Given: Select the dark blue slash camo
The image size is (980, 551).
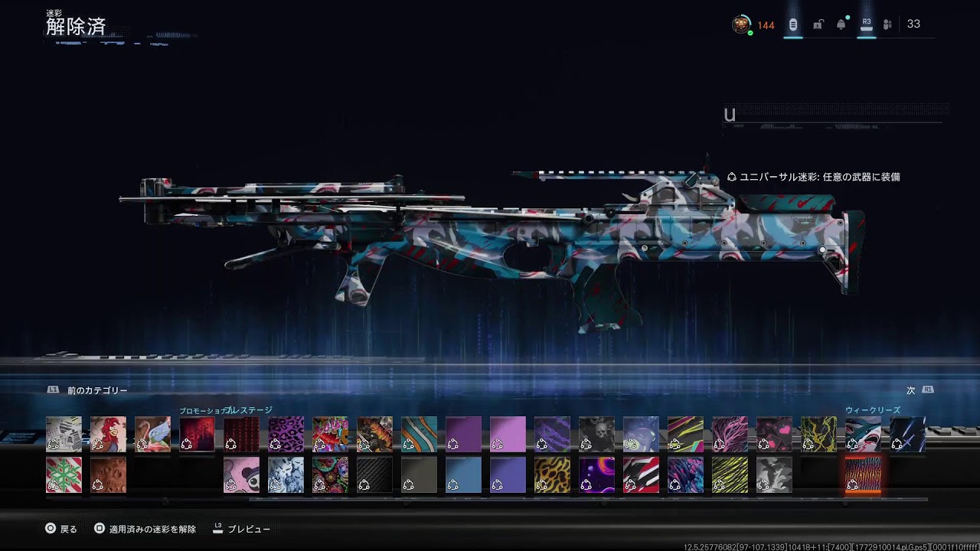Looking at the screenshot, I should click(x=907, y=434).
